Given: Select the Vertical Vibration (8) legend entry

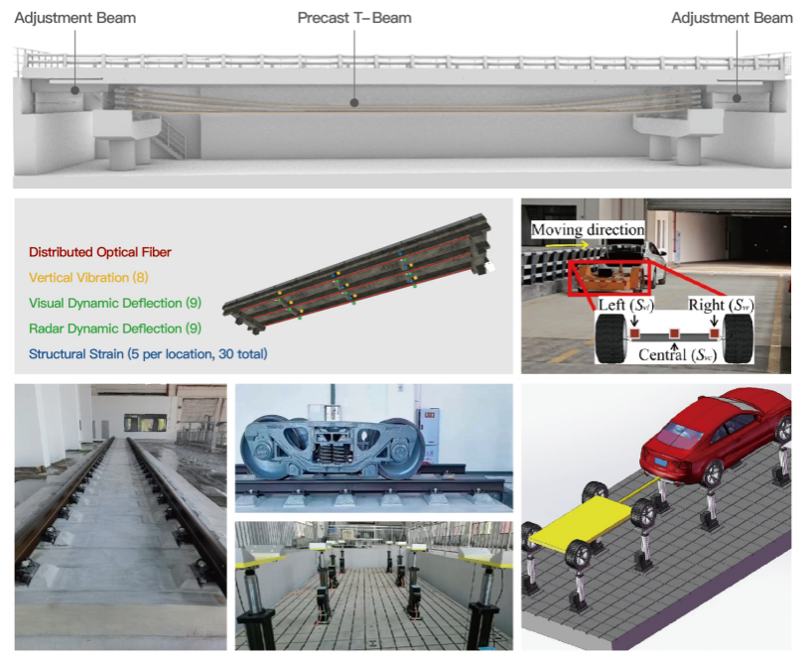Looking at the screenshot, I should [88, 278].
